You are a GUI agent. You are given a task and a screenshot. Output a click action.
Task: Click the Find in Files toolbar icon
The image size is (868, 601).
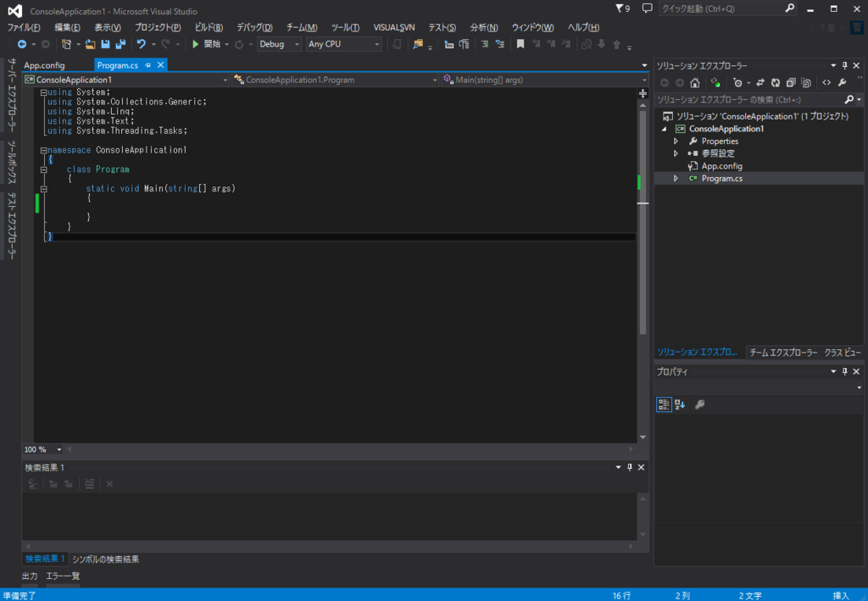click(418, 44)
